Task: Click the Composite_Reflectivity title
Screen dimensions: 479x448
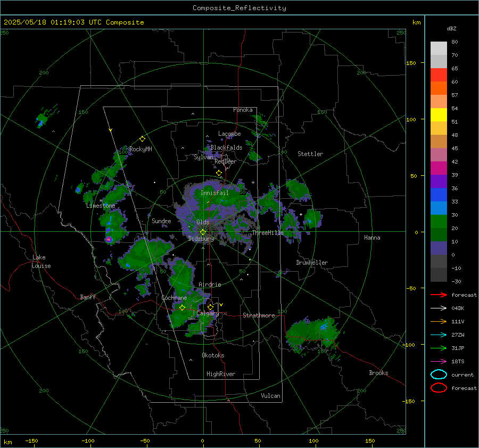Action: pos(240,8)
